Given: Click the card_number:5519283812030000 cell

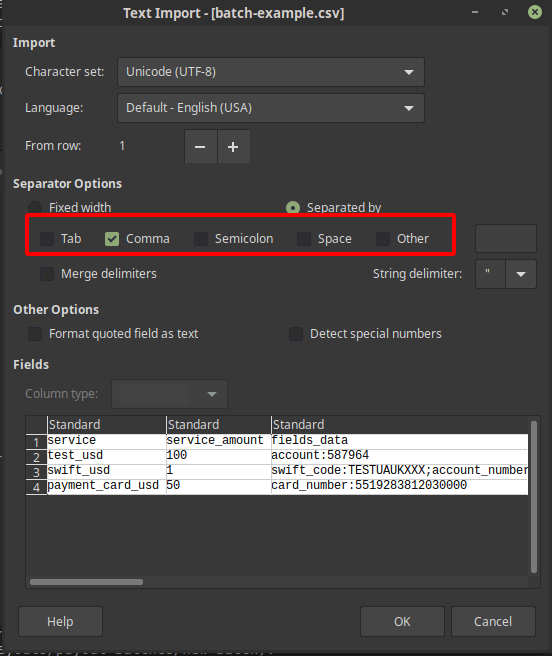Looking at the screenshot, I should (x=400, y=486).
